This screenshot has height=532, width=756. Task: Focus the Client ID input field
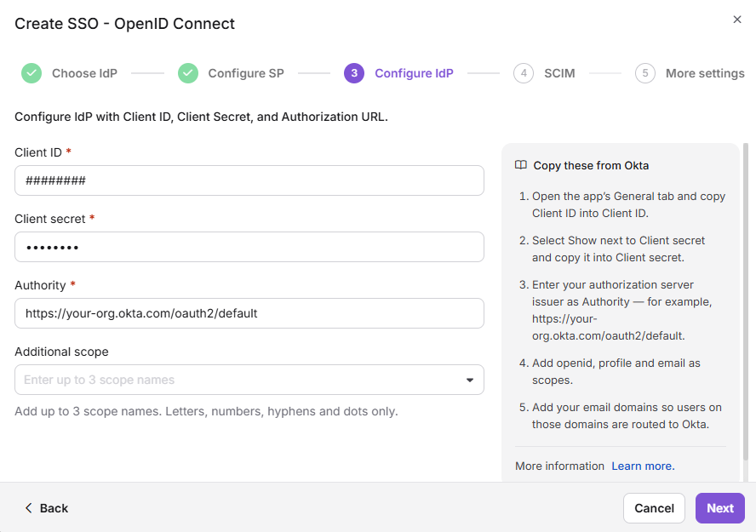tap(249, 180)
